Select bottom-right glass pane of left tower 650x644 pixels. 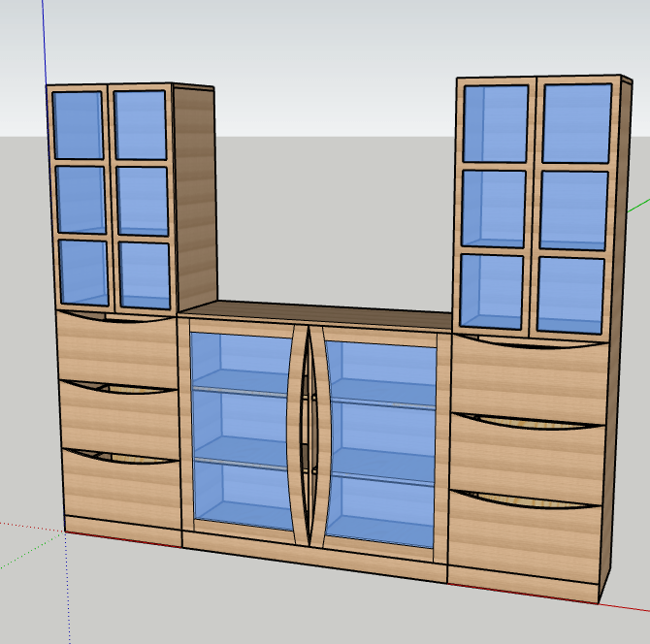coord(145,275)
